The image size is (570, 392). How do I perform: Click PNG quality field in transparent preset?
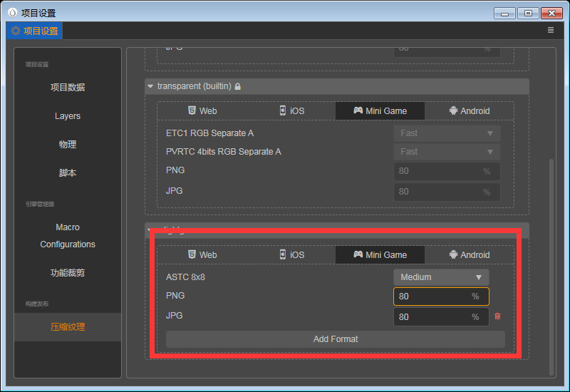click(x=447, y=171)
